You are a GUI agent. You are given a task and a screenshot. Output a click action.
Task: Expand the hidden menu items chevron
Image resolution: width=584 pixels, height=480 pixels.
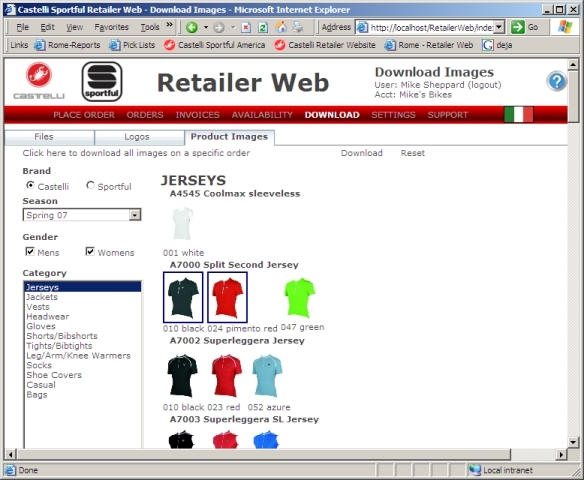169,25
